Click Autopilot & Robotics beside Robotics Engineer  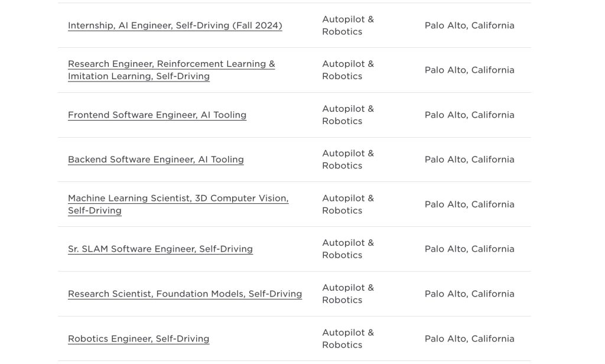pos(348,339)
